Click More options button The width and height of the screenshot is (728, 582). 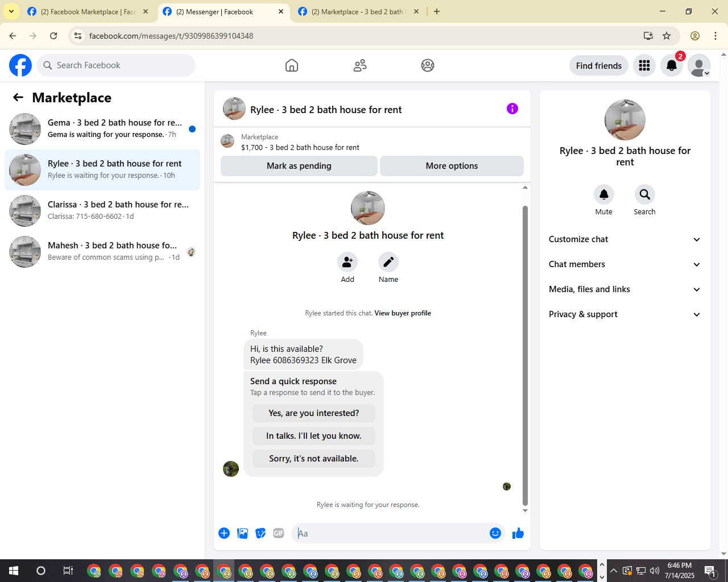pos(452,166)
